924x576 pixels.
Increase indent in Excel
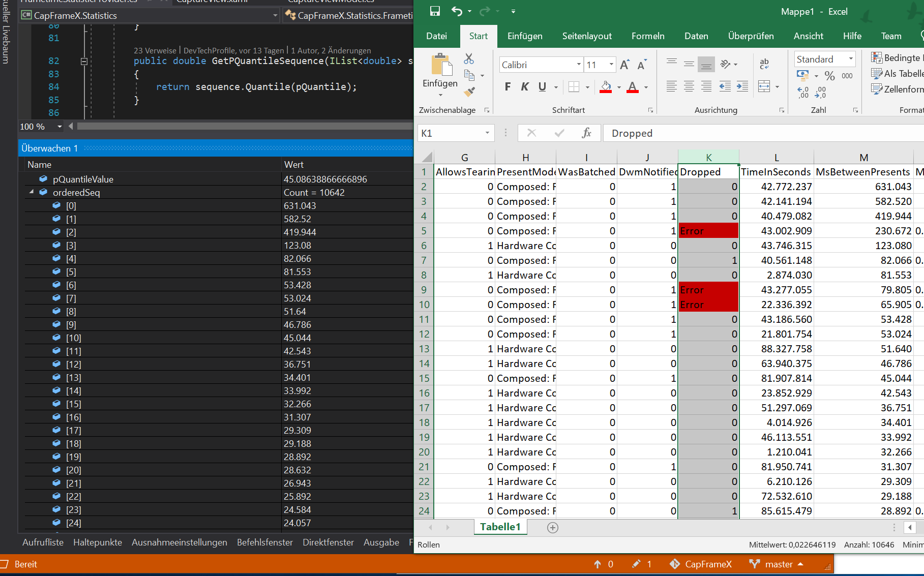tap(742, 86)
